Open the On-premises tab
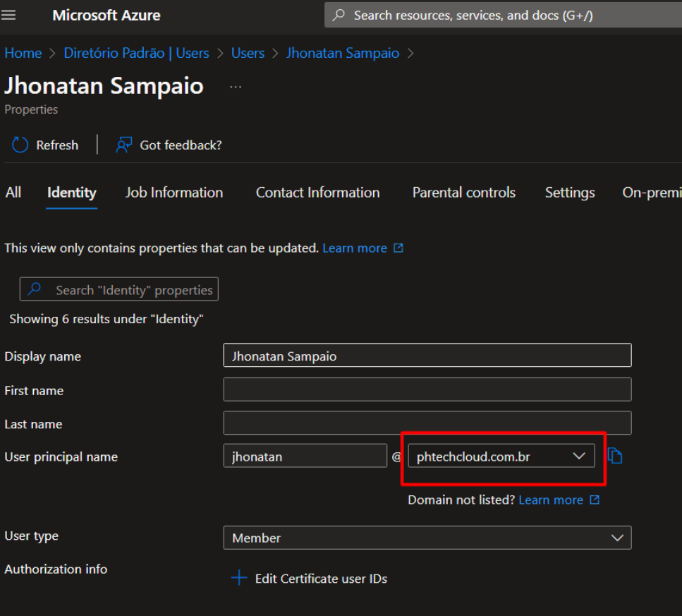The image size is (682, 616). click(x=652, y=193)
